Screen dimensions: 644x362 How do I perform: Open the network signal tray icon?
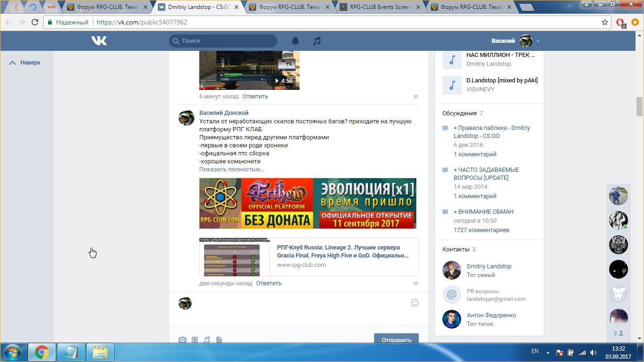pyautogui.click(x=582, y=352)
